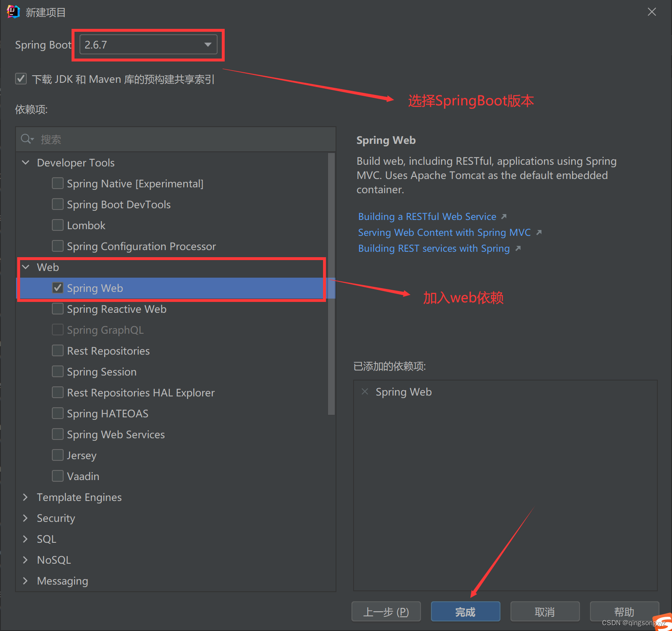Click the 上一步 (P) back button
This screenshot has width=672, height=631.
click(386, 612)
